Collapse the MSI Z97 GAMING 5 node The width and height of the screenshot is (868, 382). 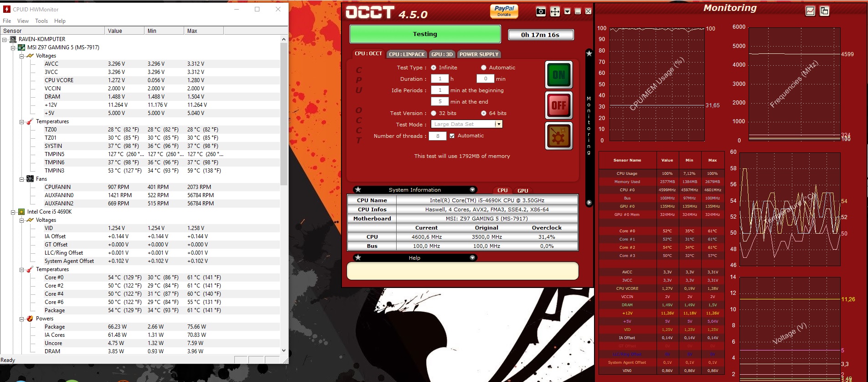[x=13, y=47]
